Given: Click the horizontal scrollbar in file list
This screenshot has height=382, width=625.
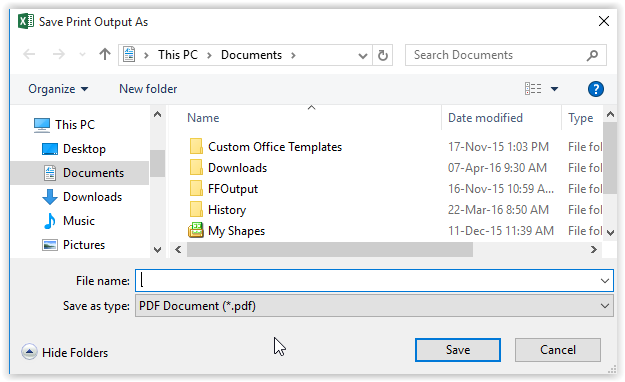Looking at the screenshot, I should click(x=330, y=250).
